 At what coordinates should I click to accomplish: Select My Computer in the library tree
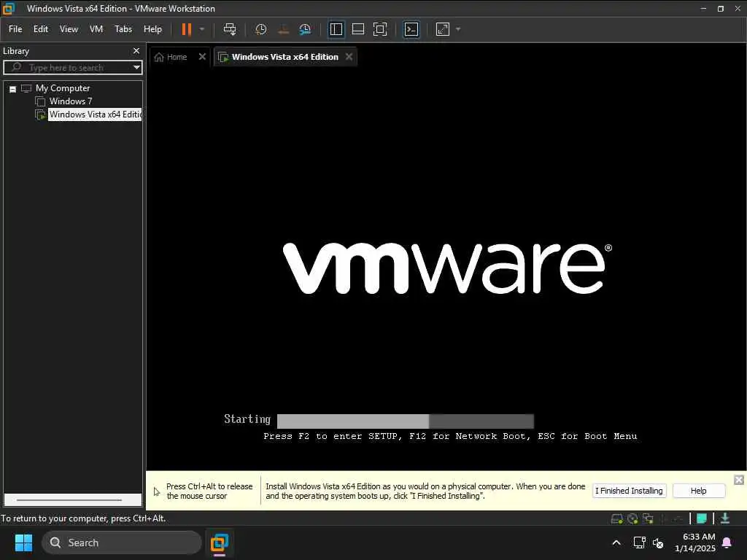coord(63,88)
